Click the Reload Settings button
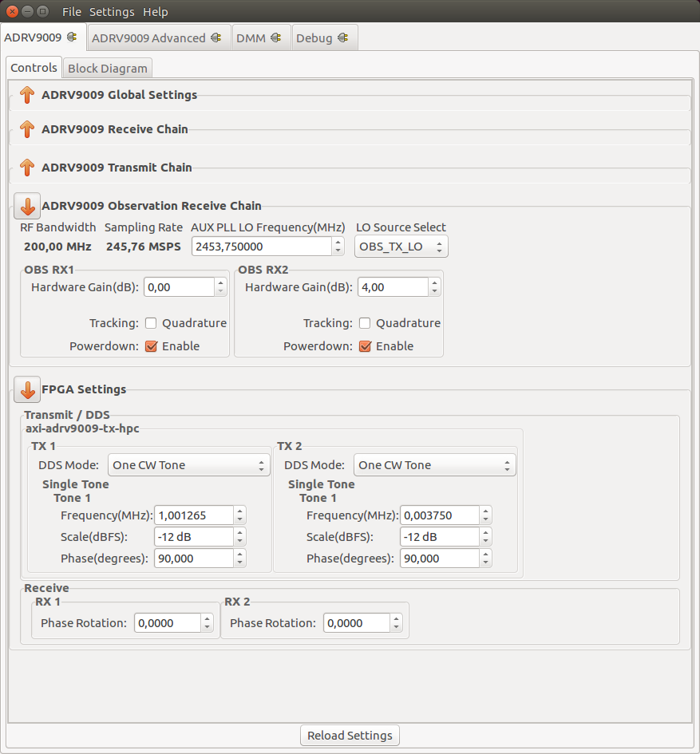Image resolution: width=700 pixels, height=754 pixels. pos(349,735)
